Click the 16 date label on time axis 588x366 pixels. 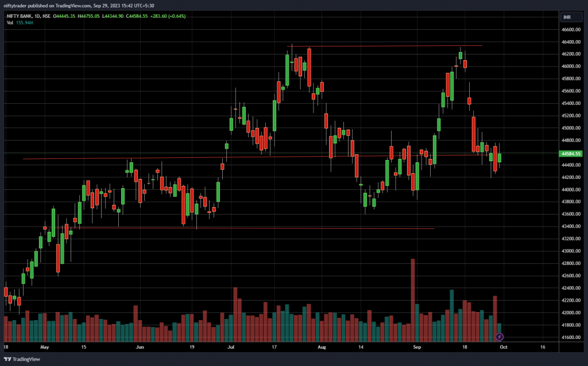[543, 347]
